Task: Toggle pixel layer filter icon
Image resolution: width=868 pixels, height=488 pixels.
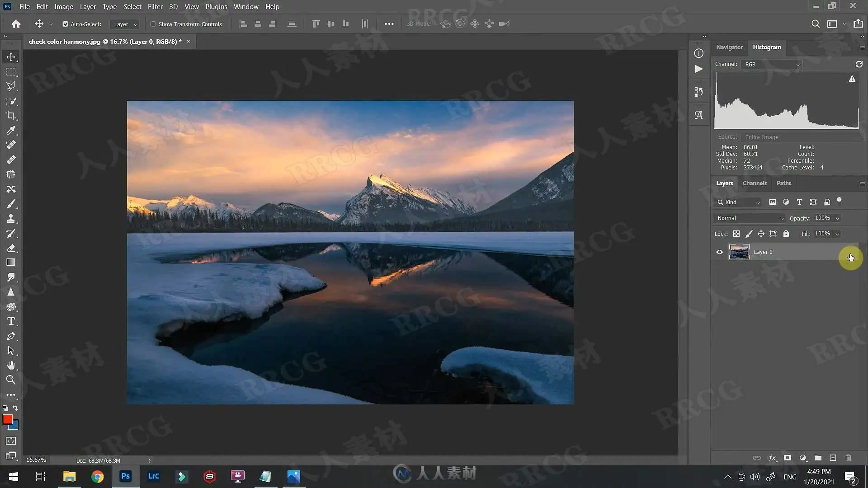Action: 773,202
